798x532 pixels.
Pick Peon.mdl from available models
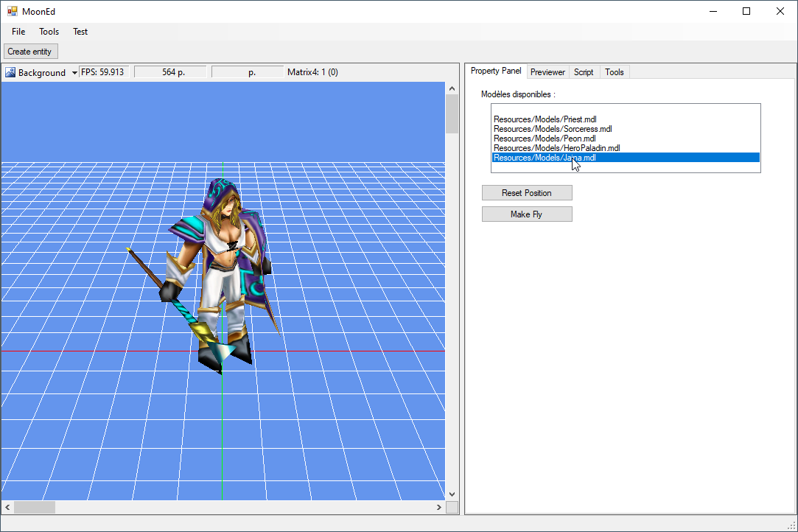click(x=545, y=139)
